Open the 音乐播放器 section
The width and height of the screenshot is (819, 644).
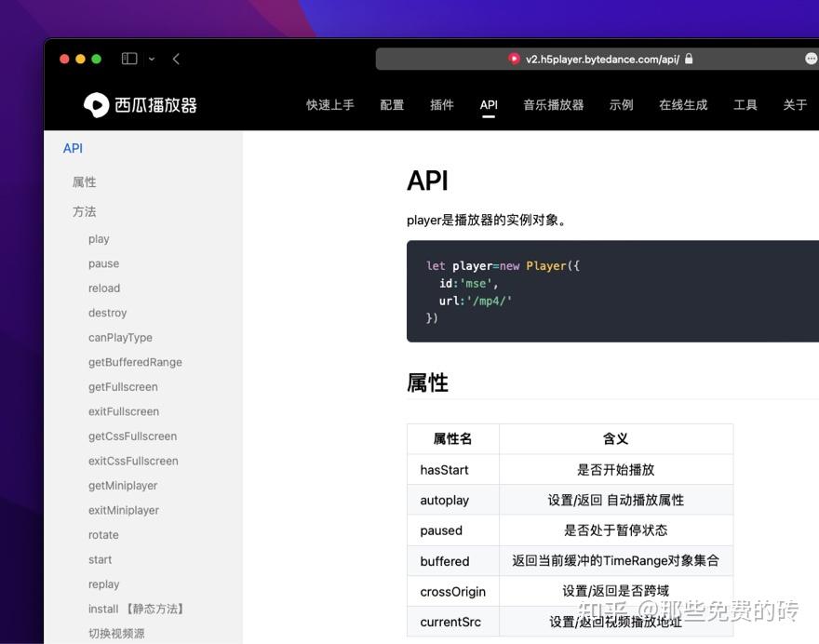(553, 104)
